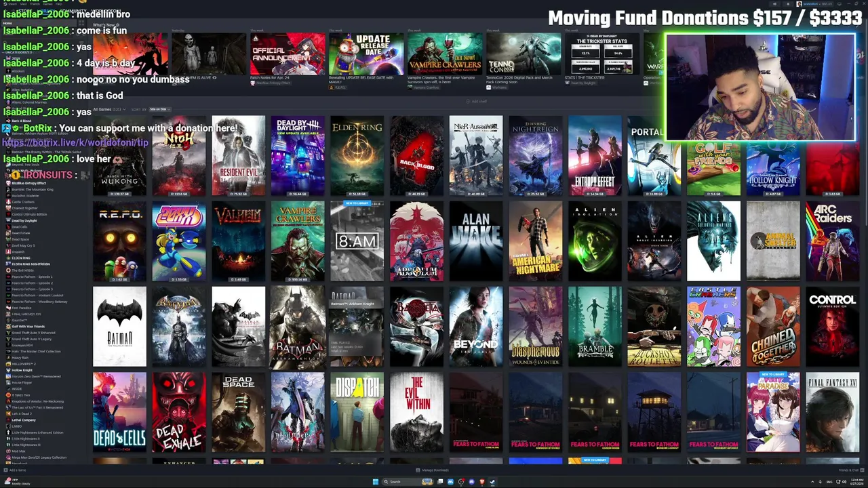Open the Alan Wake game cover
Screen dimensions: 868x488
(x=476, y=241)
